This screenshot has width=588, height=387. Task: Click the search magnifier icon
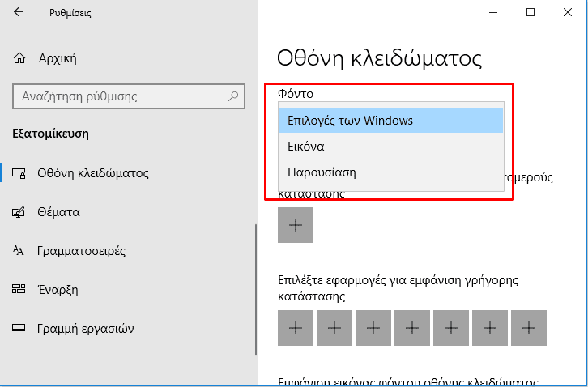(233, 96)
